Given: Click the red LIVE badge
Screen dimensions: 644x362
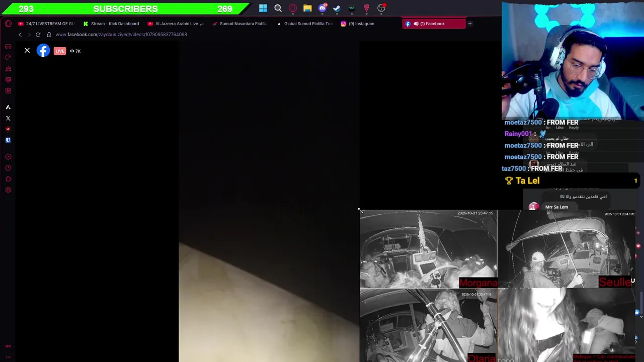Looking at the screenshot, I should click(60, 51).
